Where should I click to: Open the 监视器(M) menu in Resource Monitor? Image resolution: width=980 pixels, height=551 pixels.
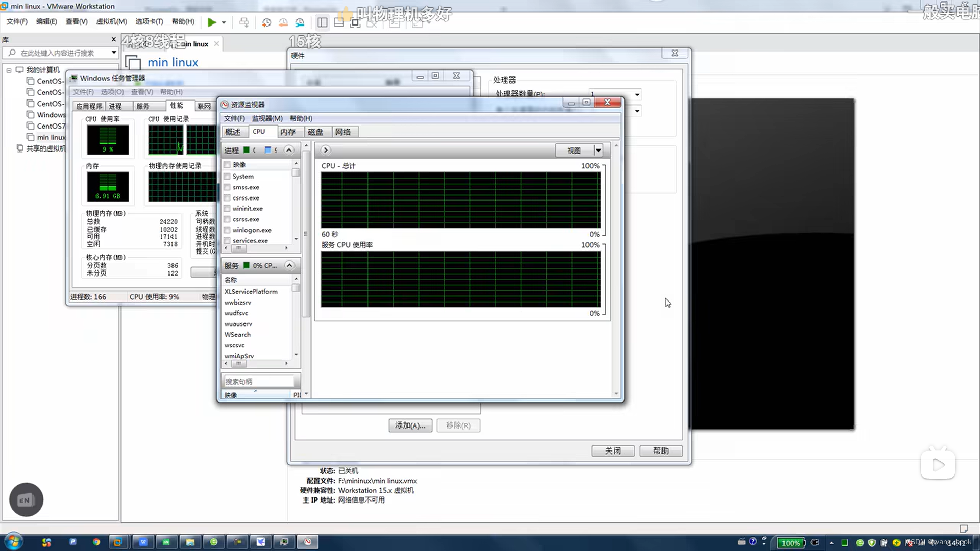click(x=267, y=118)
